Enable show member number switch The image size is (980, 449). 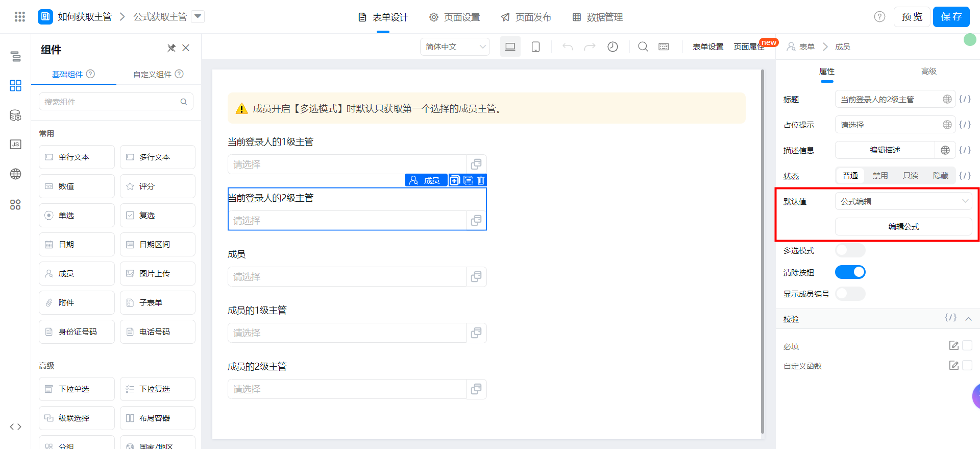[x=850, y=294]
